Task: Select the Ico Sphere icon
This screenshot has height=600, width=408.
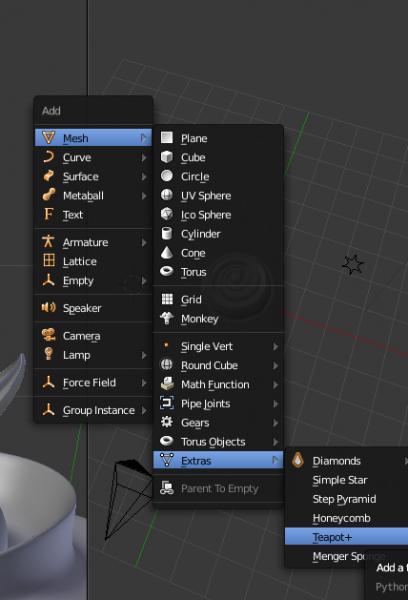Action: pyautogui.click(x=167, y=214)
